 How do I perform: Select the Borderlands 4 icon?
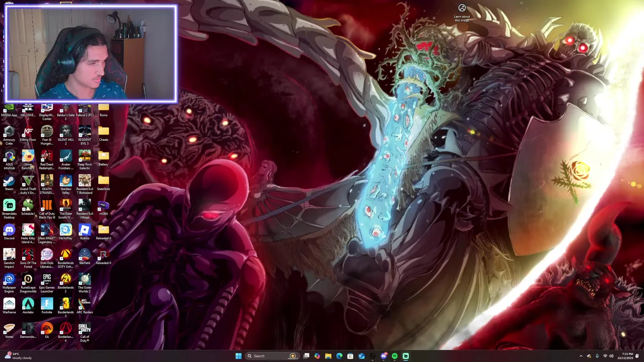tap(65, 332)
